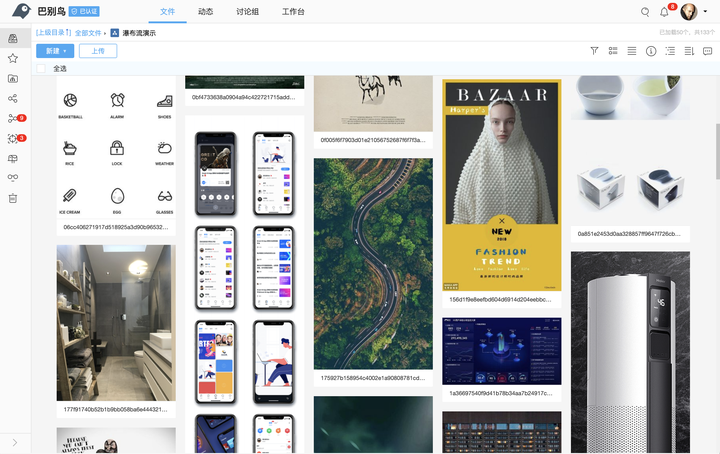The image size is (720, 454).
Task: Select the 讨论组 tab
Action: click(248, 11)
